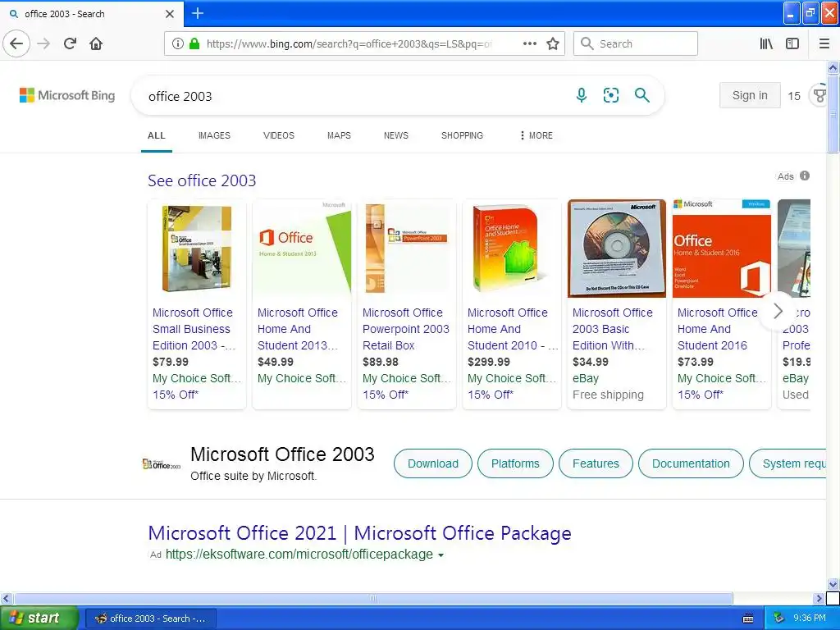Show ads info icon next to Ads
840x630 pixels.
coord(805,176)
